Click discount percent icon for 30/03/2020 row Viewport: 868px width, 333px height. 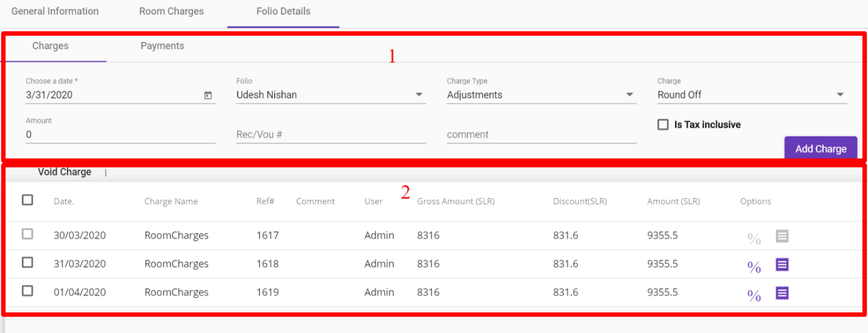[x=754, y=239]
